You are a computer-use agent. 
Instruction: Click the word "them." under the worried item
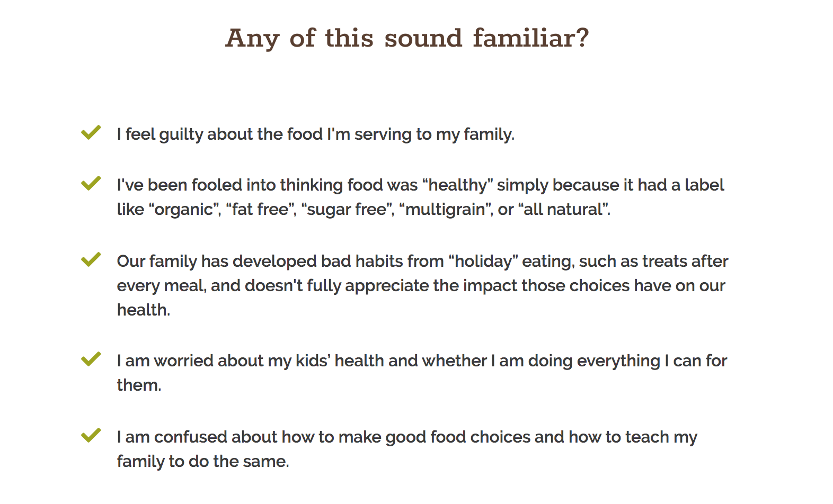tap(139, 385)
